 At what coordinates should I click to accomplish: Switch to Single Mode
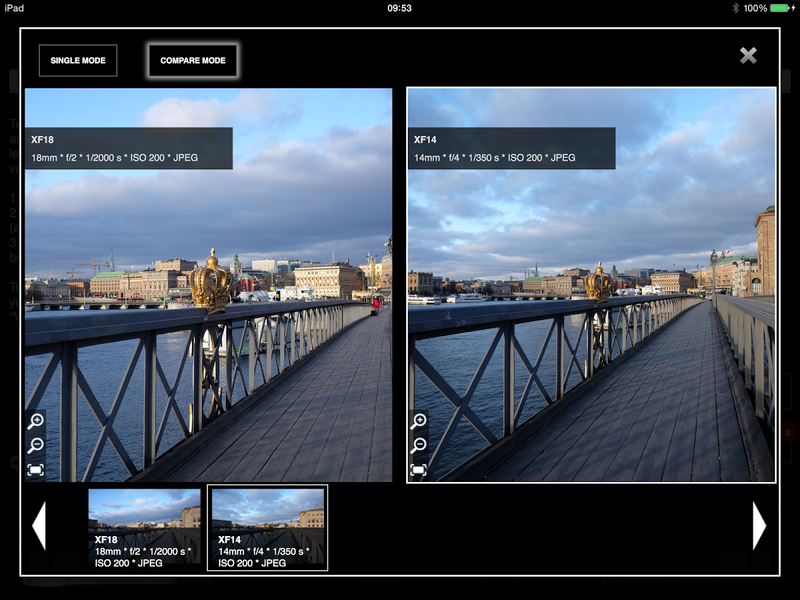point(78,60)
